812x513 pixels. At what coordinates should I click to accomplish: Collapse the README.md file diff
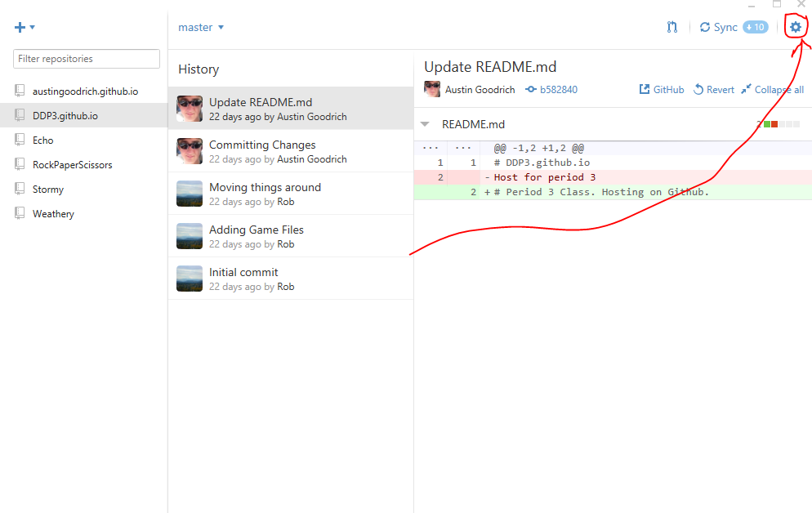coord(425,124)
